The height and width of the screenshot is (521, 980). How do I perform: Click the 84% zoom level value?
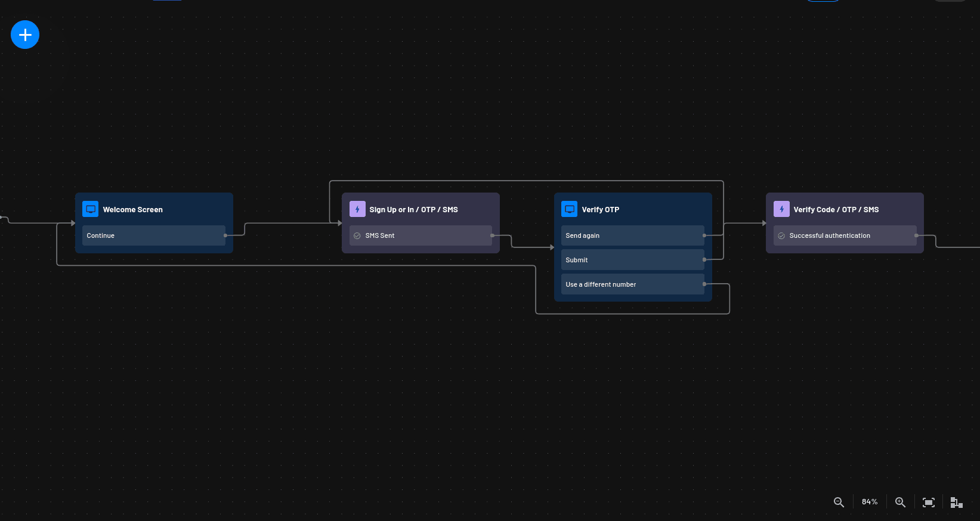(870, 502)
